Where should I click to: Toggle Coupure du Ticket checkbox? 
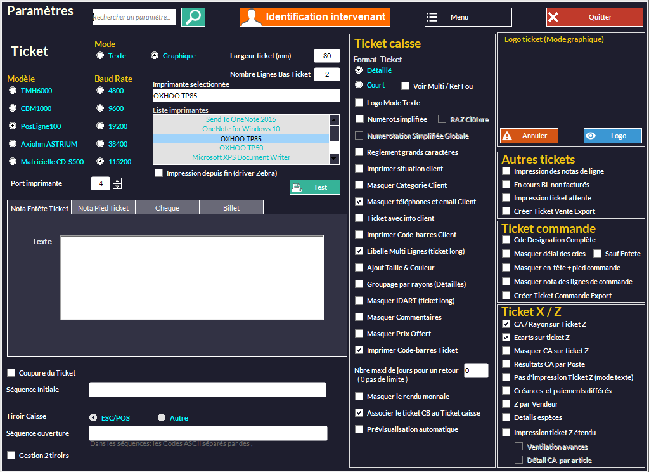11,373
